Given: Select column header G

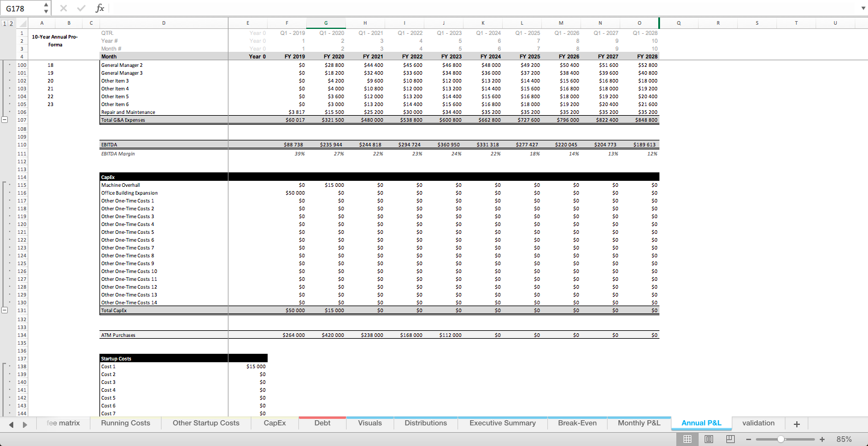Looking at the screenshot, I should tap(325, 23).
